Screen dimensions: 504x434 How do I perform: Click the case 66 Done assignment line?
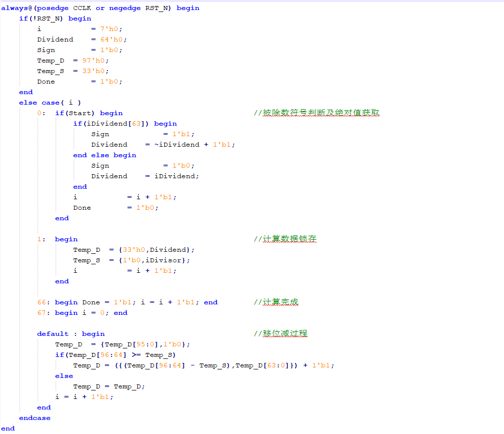pos(127,302)
